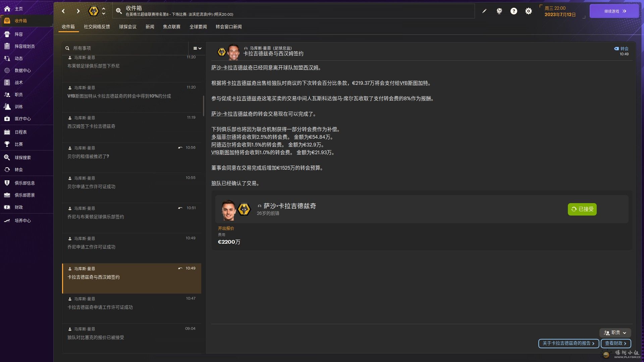Open 战术 tactics sidebar icon
This screenshot has width=644, height=362.
click(x=7, y=82)
